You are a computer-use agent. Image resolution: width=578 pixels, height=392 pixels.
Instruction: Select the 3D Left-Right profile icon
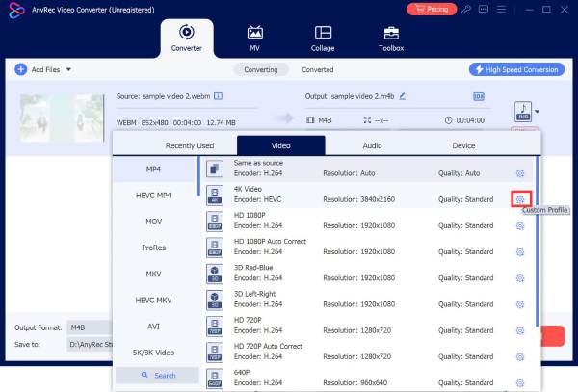pos(215,300)
